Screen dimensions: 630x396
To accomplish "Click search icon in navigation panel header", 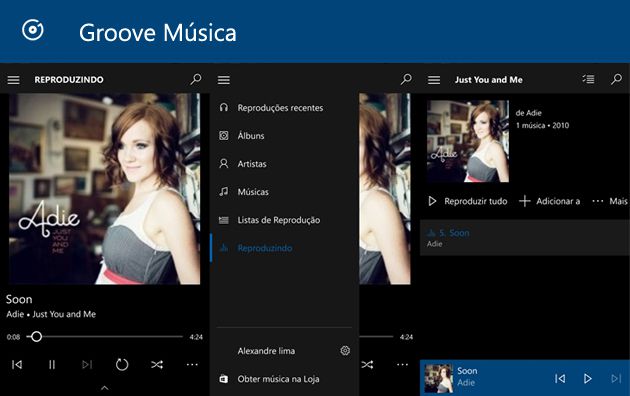I will coord(406,79).
